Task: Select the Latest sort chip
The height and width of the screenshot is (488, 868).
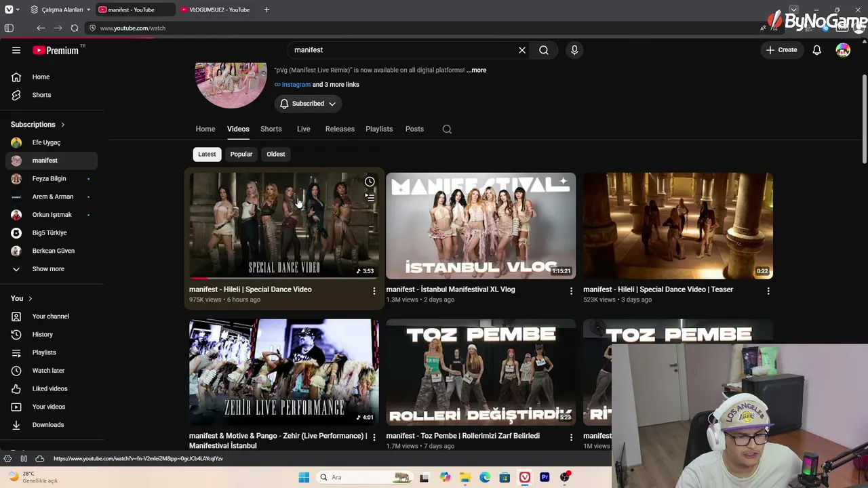Action: pos(207,155)
